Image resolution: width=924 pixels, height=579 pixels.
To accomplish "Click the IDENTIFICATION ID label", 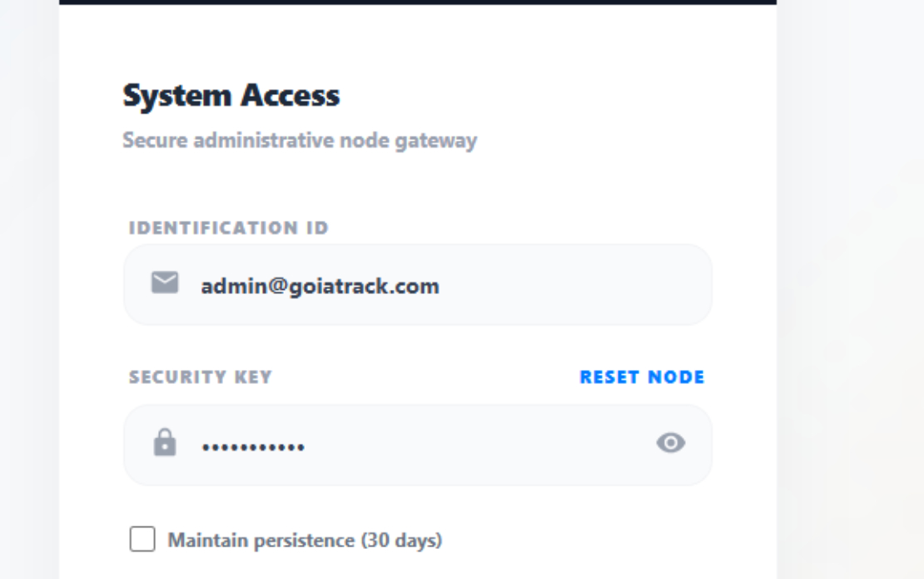I will [229, 228].
